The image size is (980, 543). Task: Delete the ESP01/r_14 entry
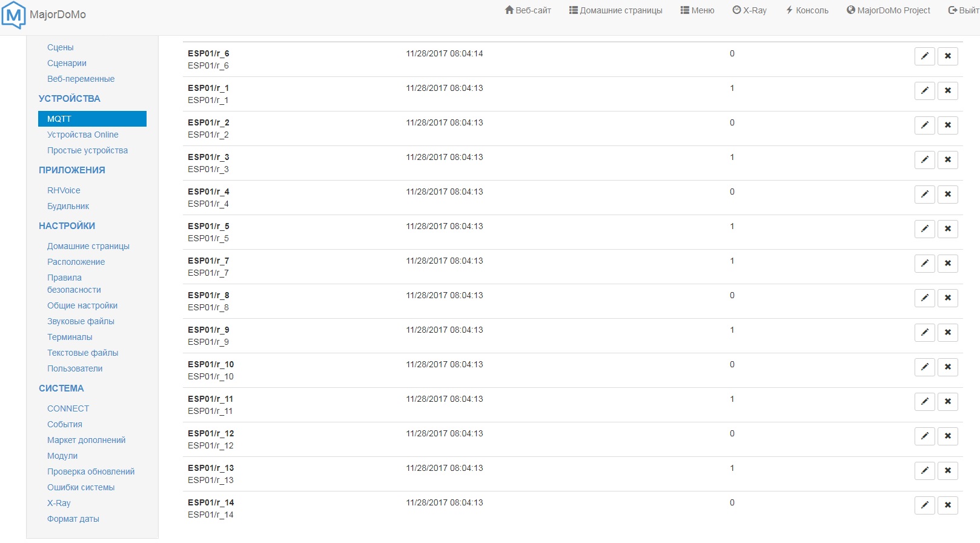[947, 505]
